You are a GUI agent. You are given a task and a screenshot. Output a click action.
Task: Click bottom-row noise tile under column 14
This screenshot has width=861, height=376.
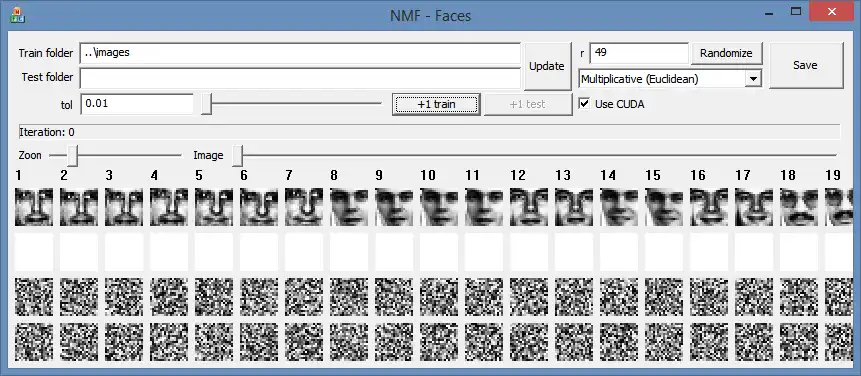[619, 343]
